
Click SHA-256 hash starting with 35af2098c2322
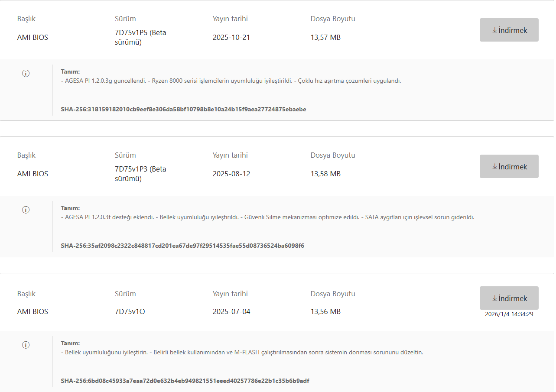(182, 246)
